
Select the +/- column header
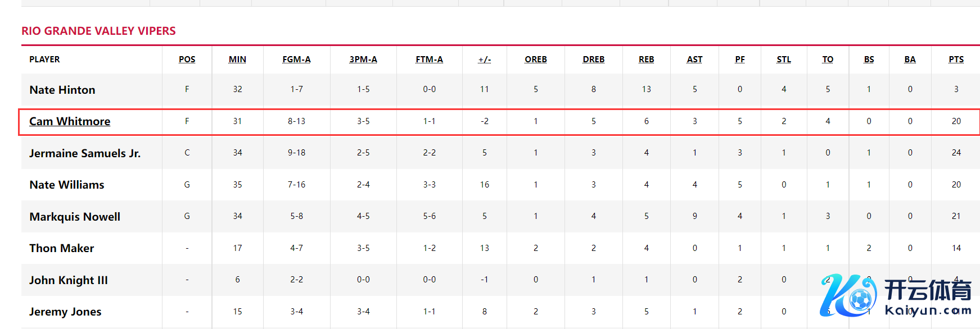(x=484, y=60)
